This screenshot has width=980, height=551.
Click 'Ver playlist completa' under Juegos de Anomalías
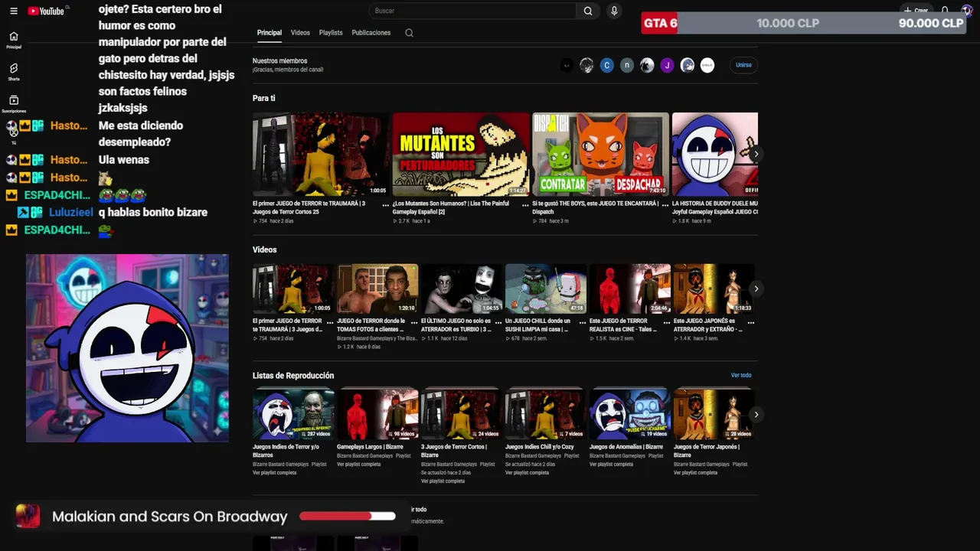611,465
